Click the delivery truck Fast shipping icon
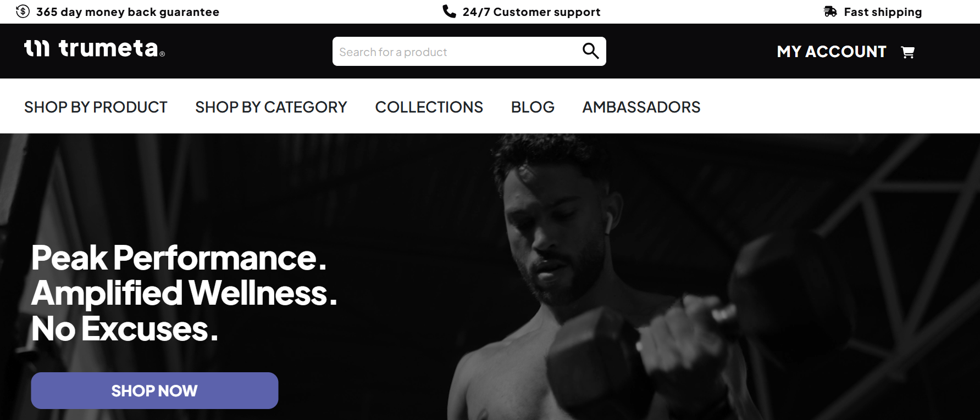This screenshot has width=980, height=420. [x=830, y=12]
